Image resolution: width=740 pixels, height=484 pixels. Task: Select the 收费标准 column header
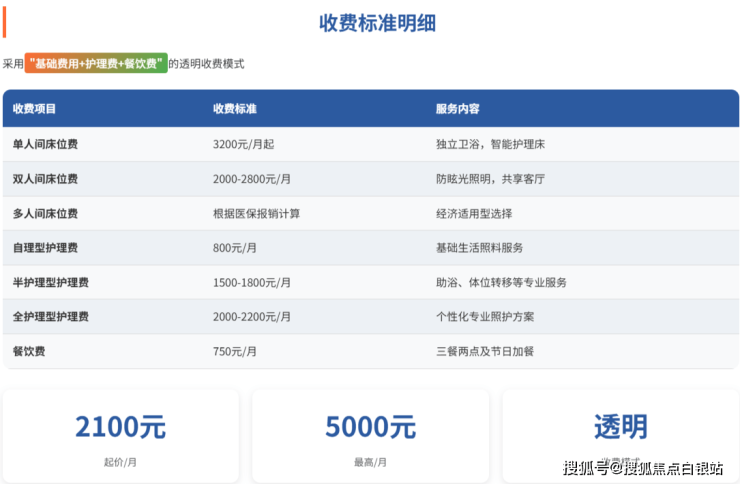(x=235, y=108)
